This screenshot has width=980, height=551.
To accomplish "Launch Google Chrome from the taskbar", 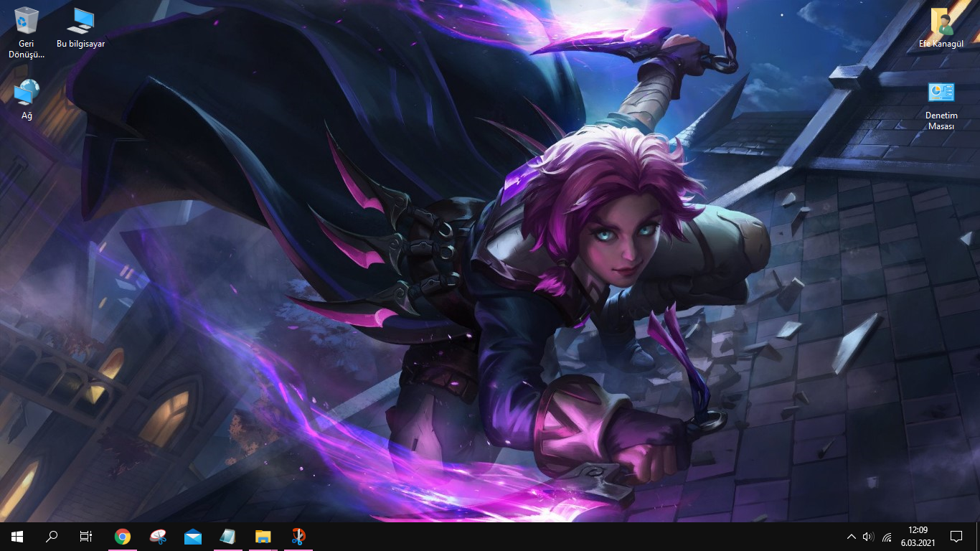I will [123, 536].
